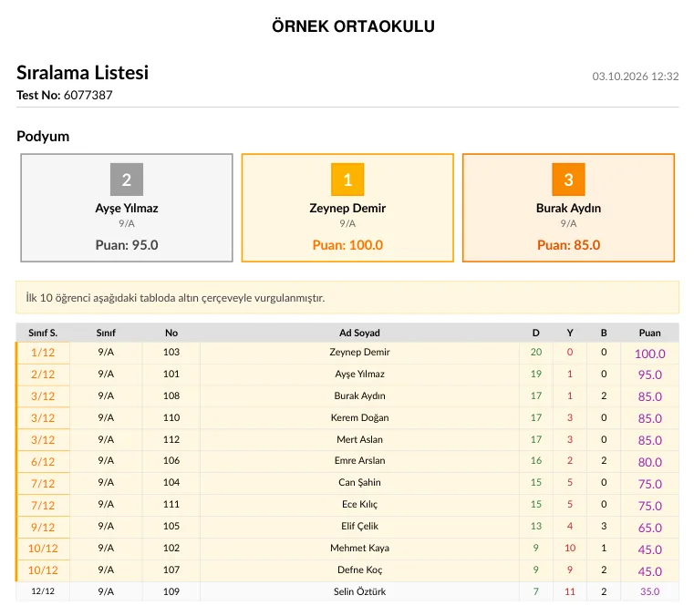Click the gold rank 1 podium badge

(347, 180)
